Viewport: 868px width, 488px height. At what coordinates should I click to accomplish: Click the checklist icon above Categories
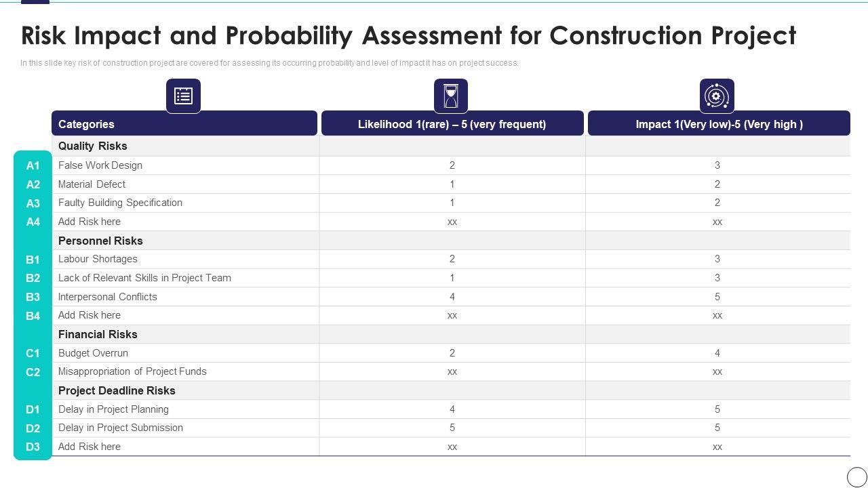tap(183, 96)
